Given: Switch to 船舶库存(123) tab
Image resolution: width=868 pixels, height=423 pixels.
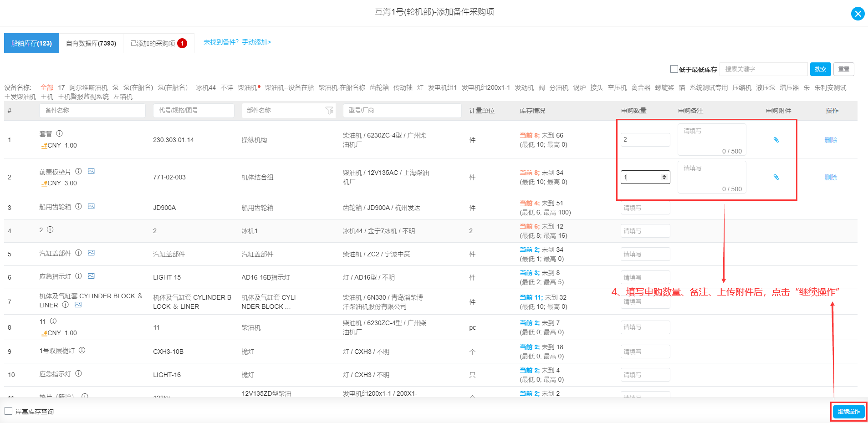Looking at the screenshot, I should point(31,43).
